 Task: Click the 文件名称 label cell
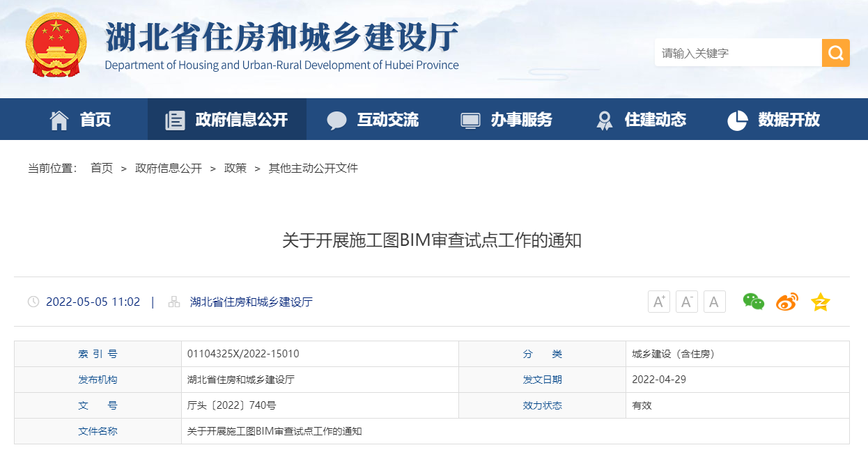coord(98,431)
